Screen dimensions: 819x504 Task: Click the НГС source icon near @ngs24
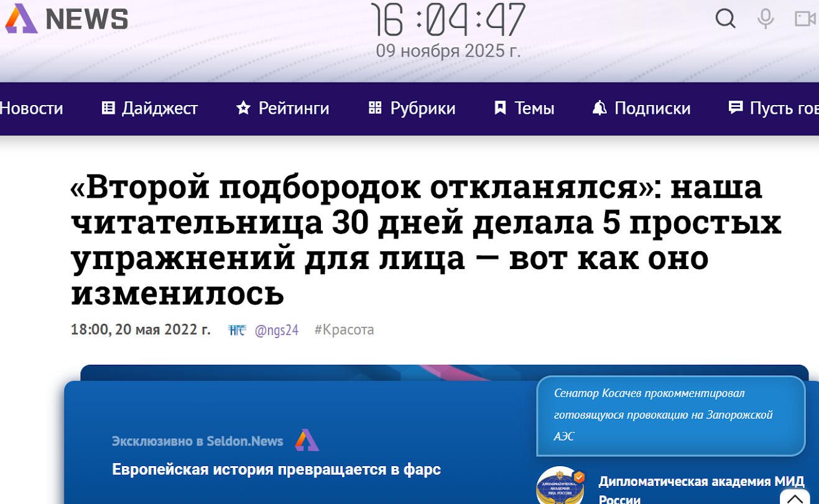[x=237, y=330]
